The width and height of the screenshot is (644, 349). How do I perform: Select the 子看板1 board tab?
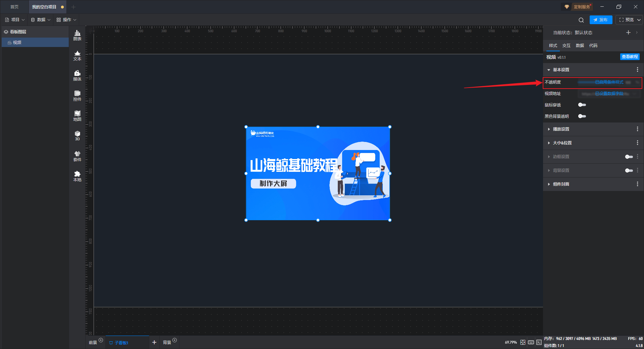tap(127, 342)
